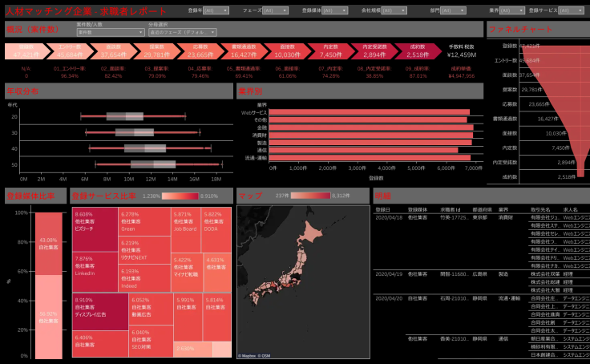Click the 取引先名 column header

pos(541,210)
